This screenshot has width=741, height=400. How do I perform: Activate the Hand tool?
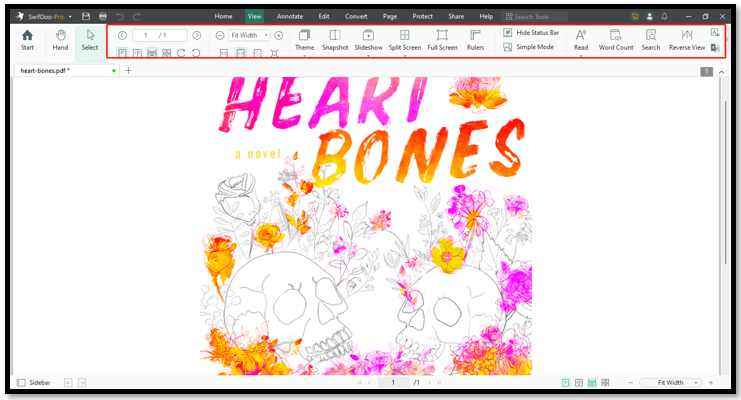tap(60, 40)
